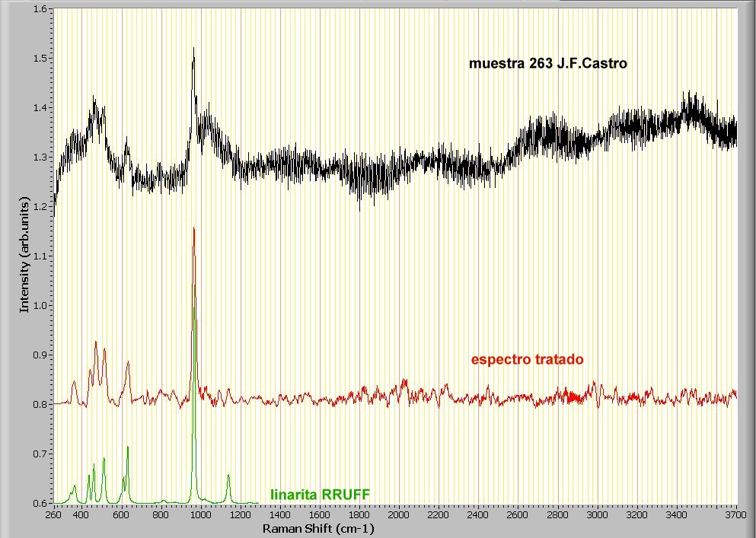This screenshot has height=538, width=756.
Task: Click the 'muestra 263 J.F.Castro' plot label
Action: [x=548, y=64]
